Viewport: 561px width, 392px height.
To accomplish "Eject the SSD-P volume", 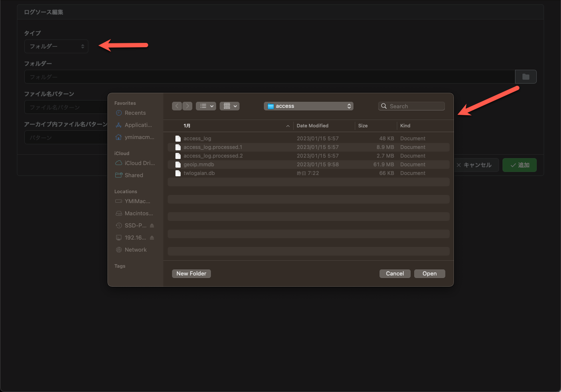I will point(152,226).
